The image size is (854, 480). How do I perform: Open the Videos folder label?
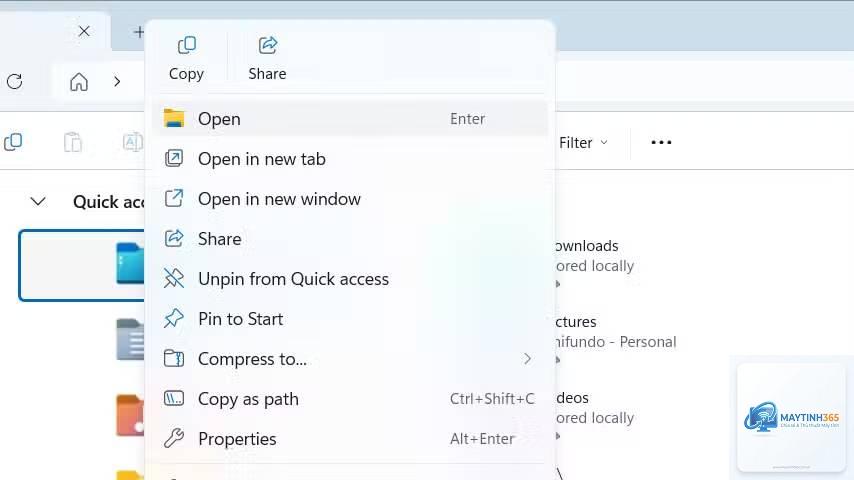(572, 398)
